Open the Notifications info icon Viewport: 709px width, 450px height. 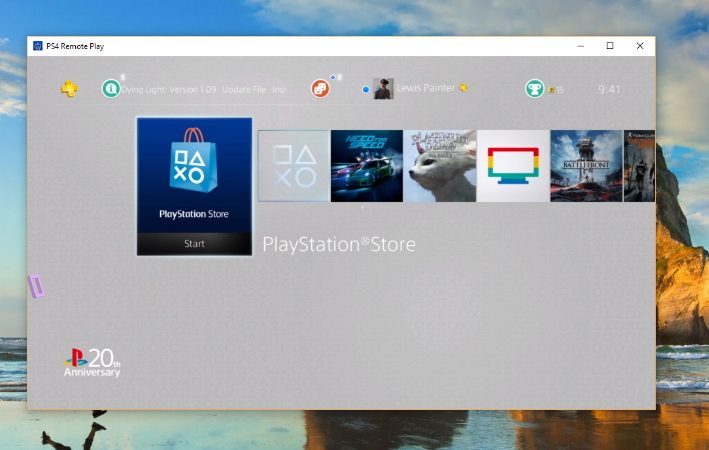[x=111, y=88]
